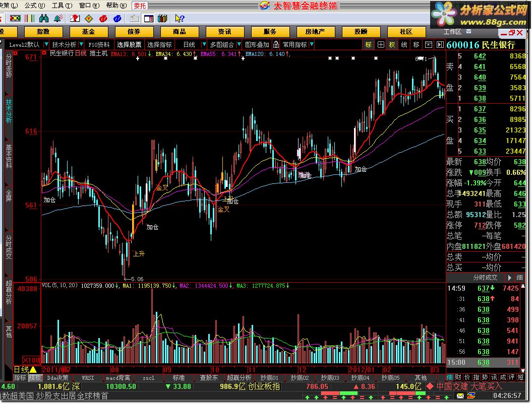Expand the Level2默认 dropdown arrow
The image size is (532, 404).
click(46, 44)
